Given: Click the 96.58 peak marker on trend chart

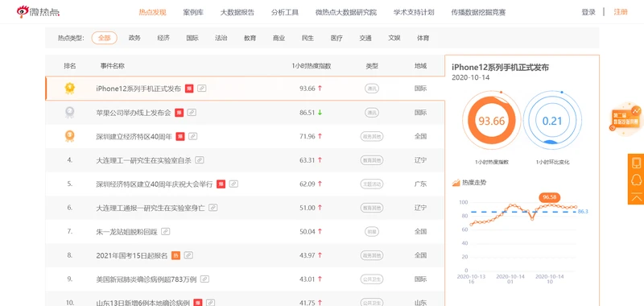Looking at the screenshot, I should 549,197.
